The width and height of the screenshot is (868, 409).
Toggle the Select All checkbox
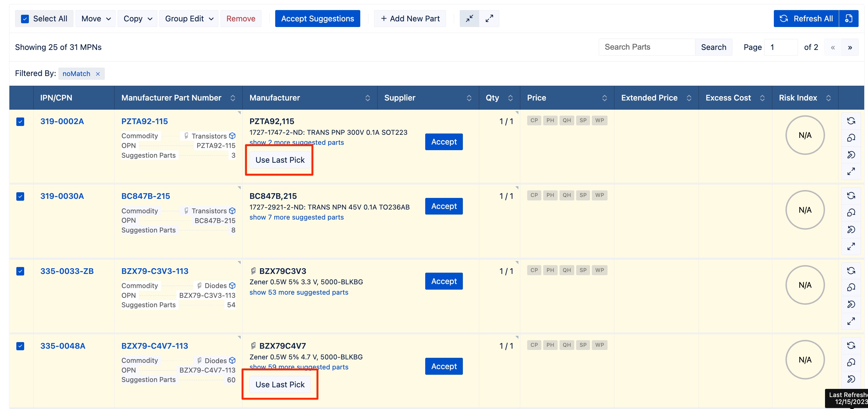[25, 19]
